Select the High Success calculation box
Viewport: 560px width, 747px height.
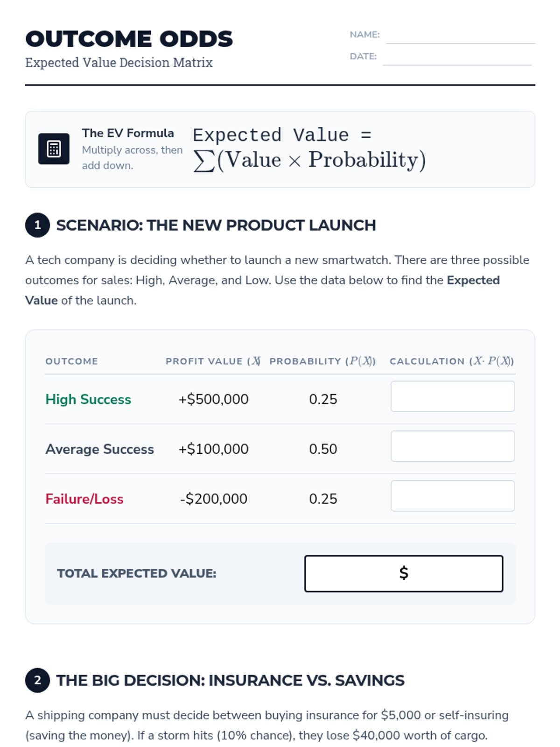click(x=453, y=396)
